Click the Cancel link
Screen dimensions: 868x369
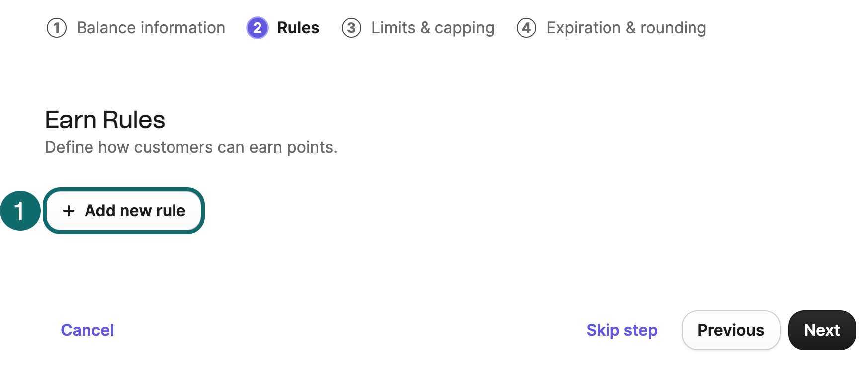87,330
